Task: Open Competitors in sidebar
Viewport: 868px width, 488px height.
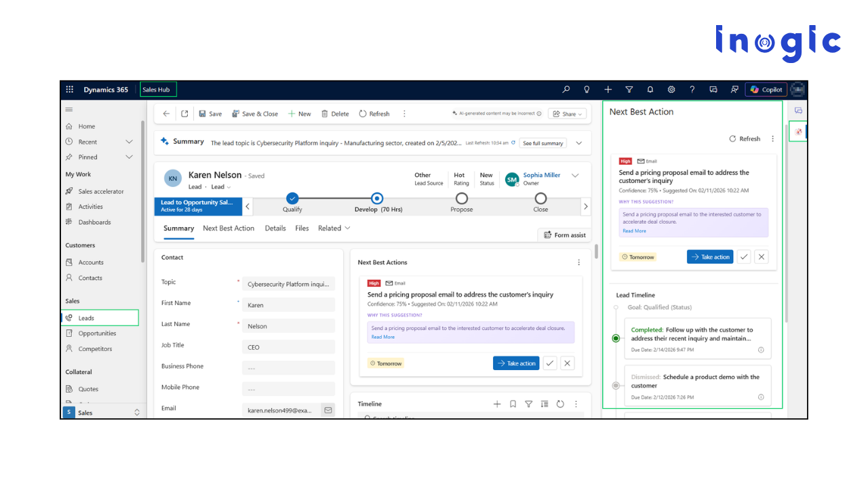Action: pos(95,349)
